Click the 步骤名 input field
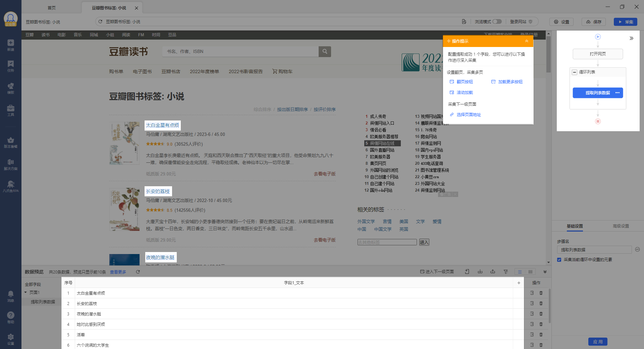 (x=594, y=250)
